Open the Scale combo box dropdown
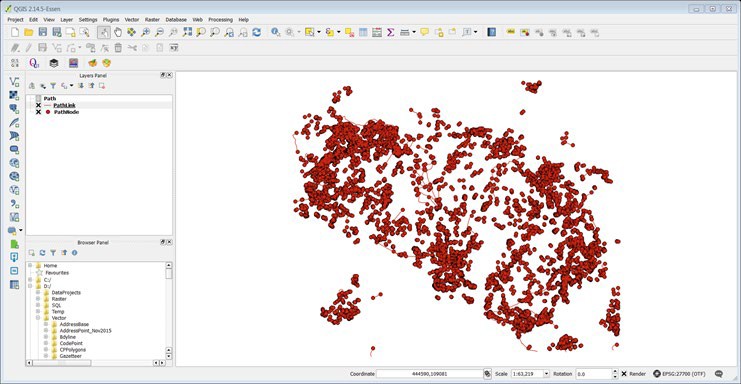Viewport: 741px width, 384px height. tap(546, 374)
